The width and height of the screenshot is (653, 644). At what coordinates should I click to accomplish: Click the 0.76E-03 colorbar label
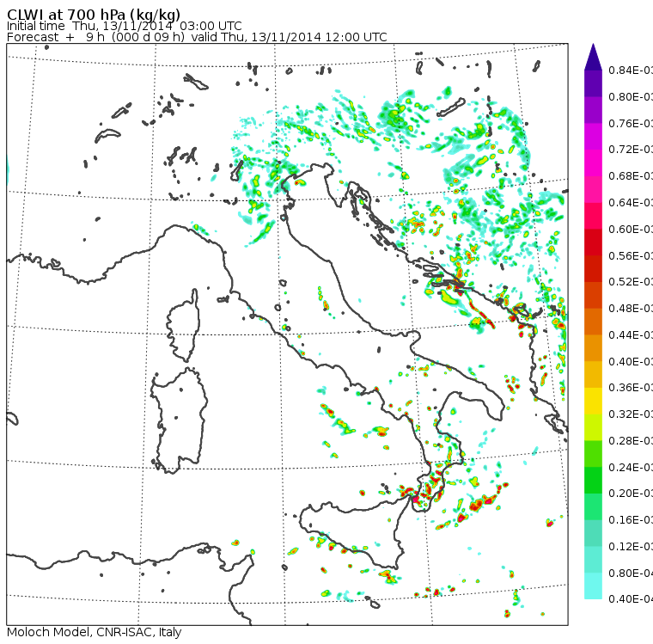(631, 123)
